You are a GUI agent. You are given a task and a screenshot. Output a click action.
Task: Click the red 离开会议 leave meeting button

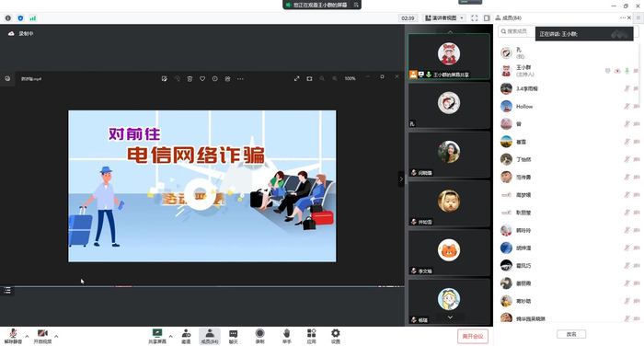click(x=473, y=336)
